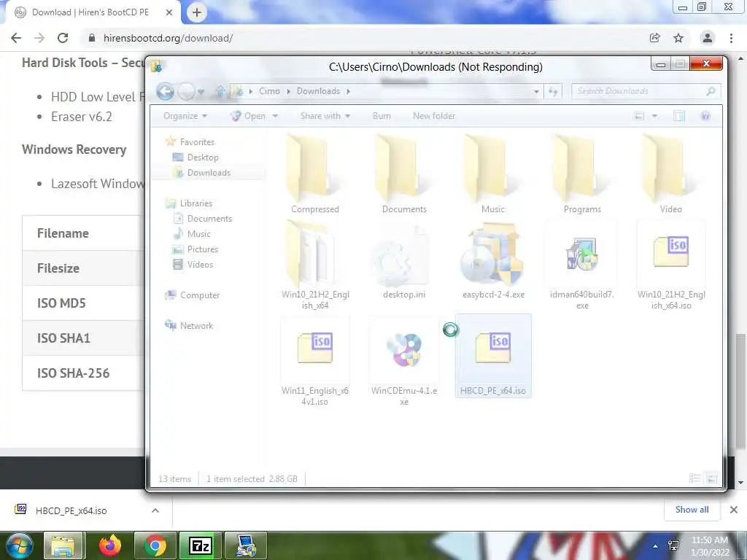
Task: Open 7-Zip from the taskbar
Action: click(200, 545)
